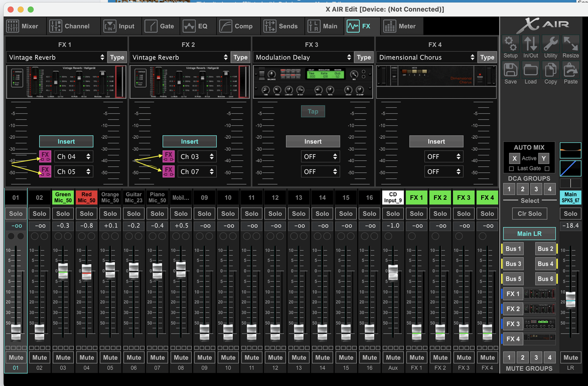
Task: Tick the checkbox left of Last Gate
Action: [512, 168]
